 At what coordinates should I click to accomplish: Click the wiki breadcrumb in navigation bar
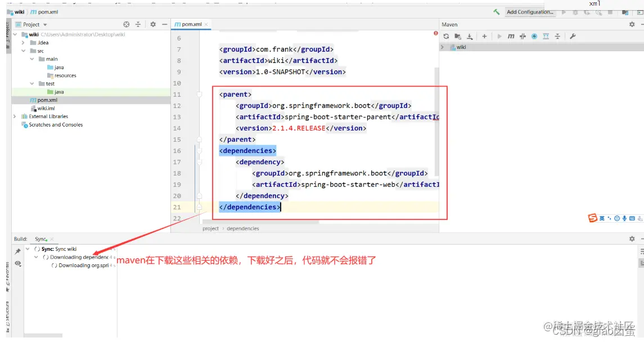pyautogui.click(x=16, y=12)
